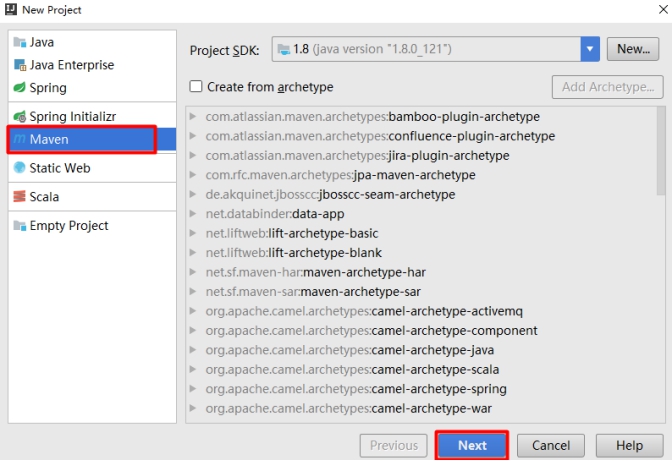Click the Next button
The image size is (672, 461).
point(472,446)
